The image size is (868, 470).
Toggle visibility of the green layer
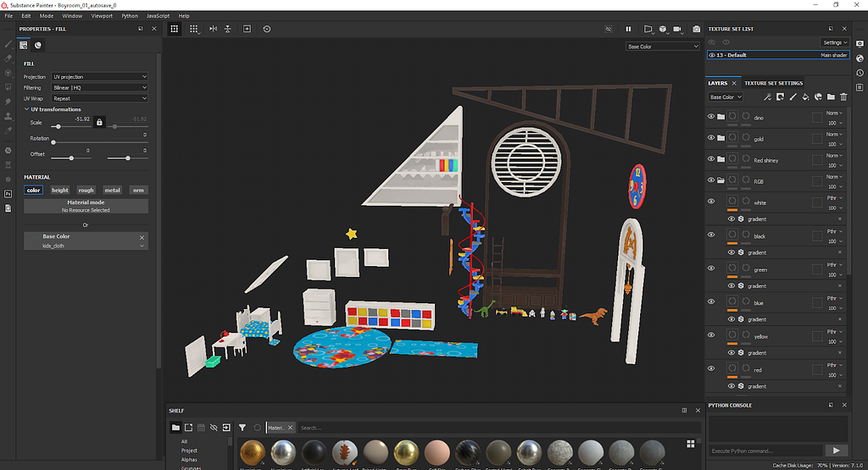click(711, 268)
